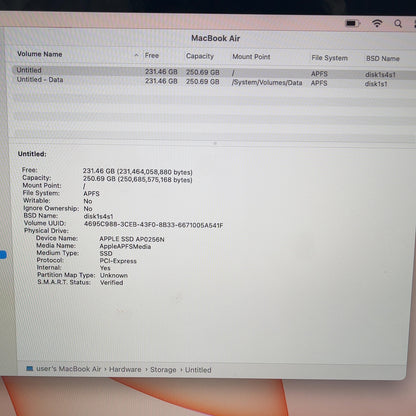Sort by the BSD Name column header

(x=382, y=59)
